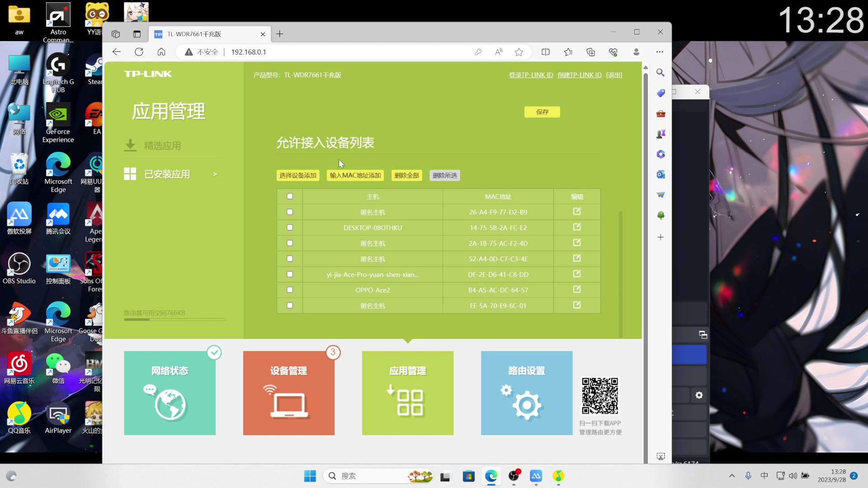Check the select-all header checkbox
This screenshot has width=868, height=488.
coord(290,196)
